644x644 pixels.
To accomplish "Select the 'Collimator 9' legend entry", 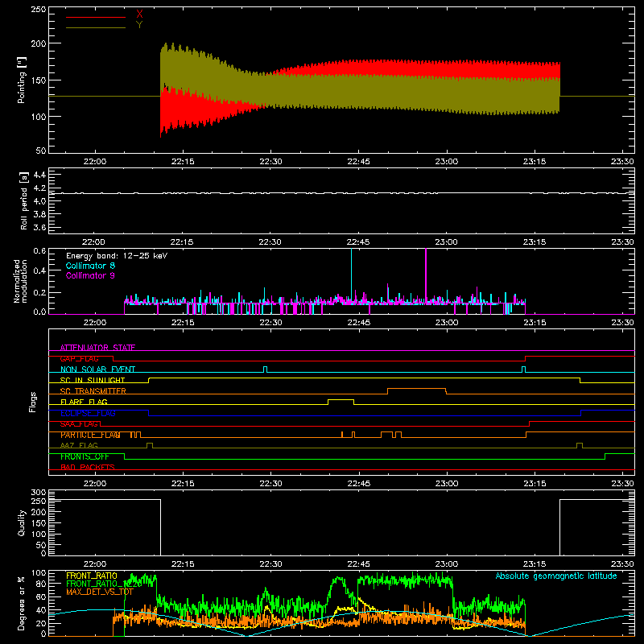I will click(90, 275).
